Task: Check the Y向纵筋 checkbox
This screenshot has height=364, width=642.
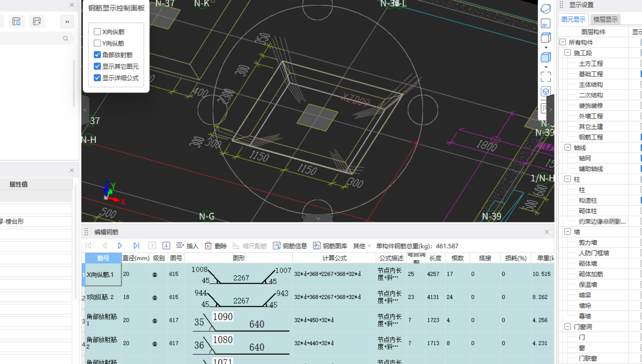Action: coord(97,43)
